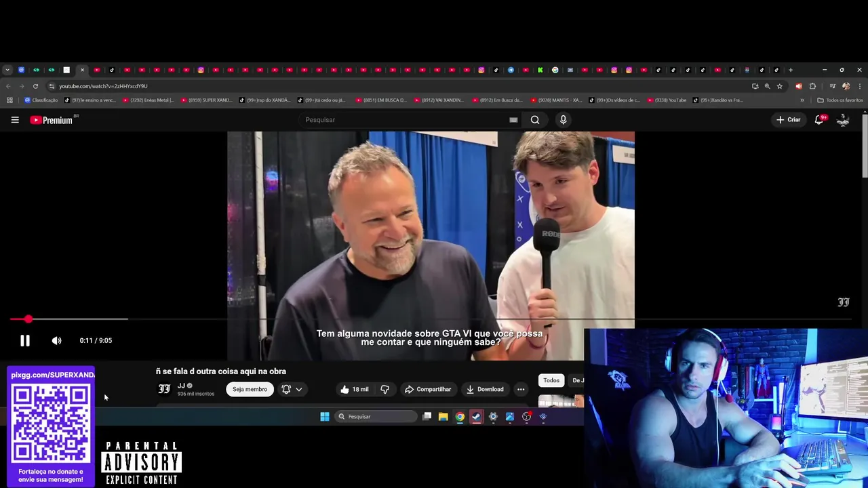Mute the video via the speaker icon
868x488 pixels.
point(56,340)
